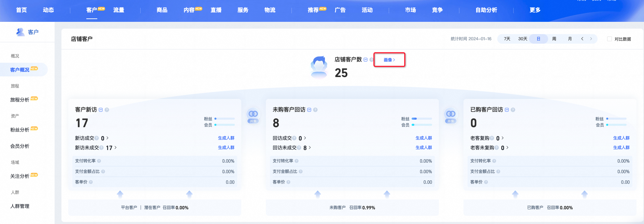Switch to the 市场 tab

click(x=411, y=10)
